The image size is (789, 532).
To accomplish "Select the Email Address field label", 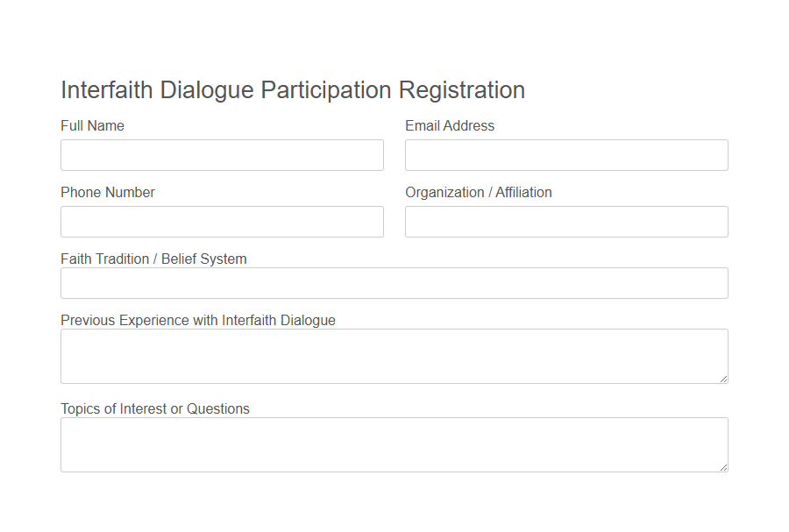I will [450, 125].
